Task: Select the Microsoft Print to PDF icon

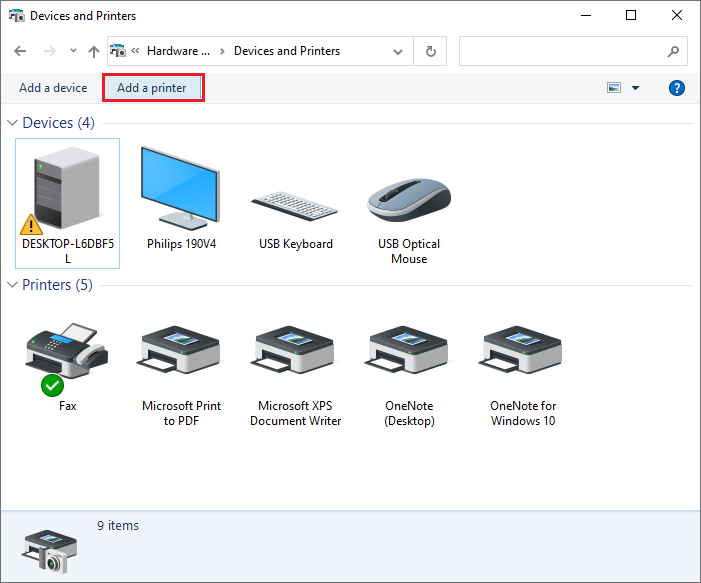Action: [x=181, y=350]
